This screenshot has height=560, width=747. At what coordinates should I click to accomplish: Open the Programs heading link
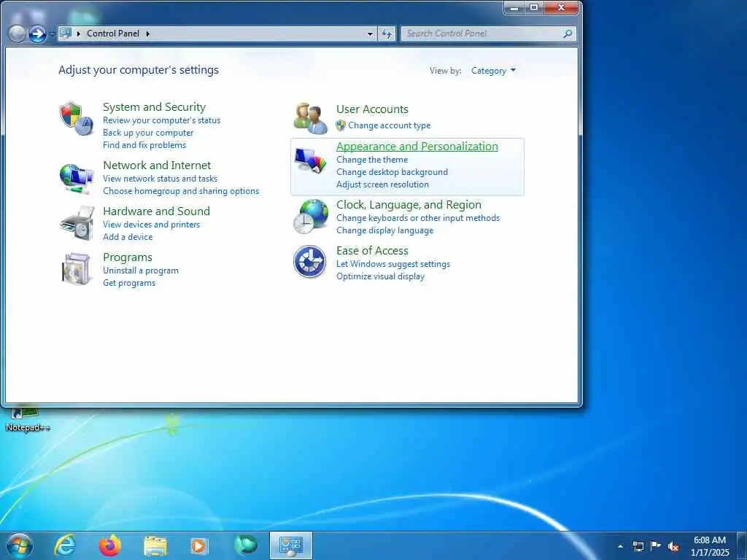tap(128, 257)
